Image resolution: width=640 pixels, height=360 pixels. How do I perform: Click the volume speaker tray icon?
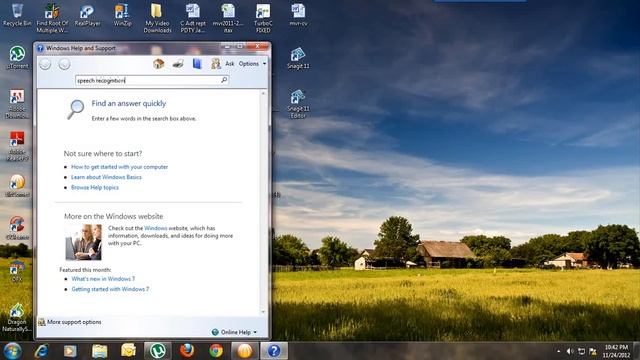570,351
